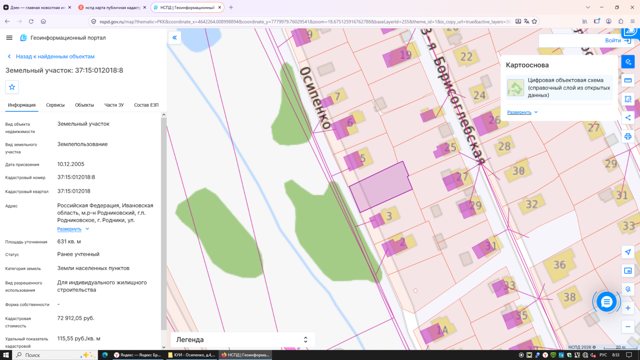640x360 pixels.
Task: Click the print map icon
Action: click(628, 136)
